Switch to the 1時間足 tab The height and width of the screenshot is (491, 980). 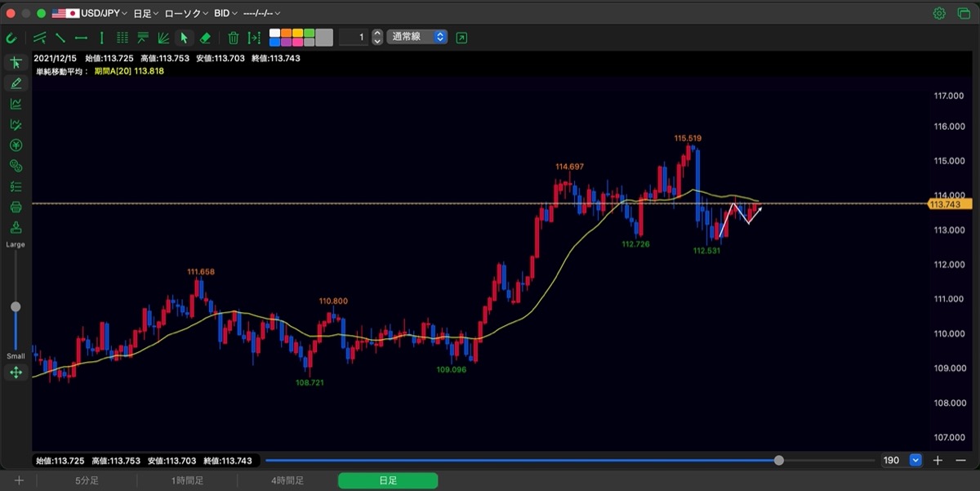pos(187,480)
